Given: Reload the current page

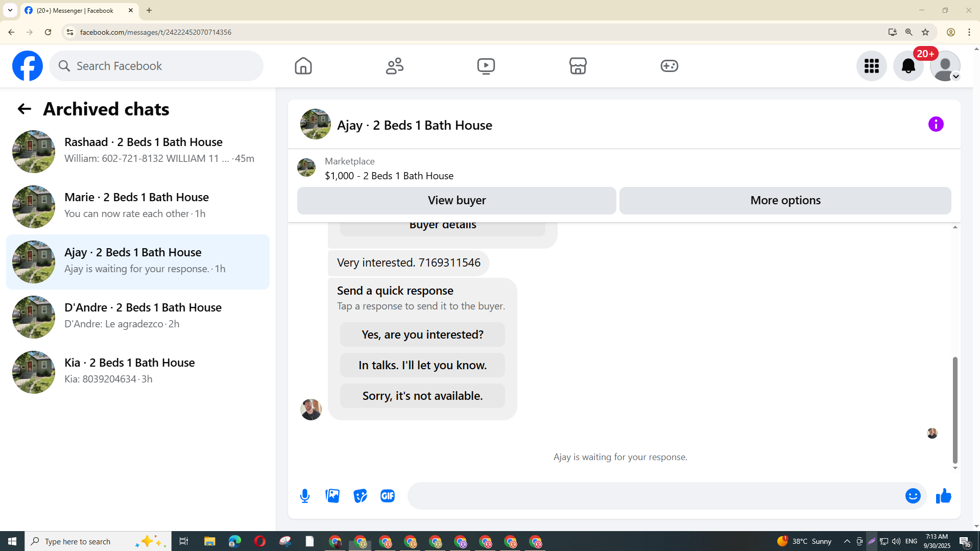Looking at the screenshot, I should (48, 32).
